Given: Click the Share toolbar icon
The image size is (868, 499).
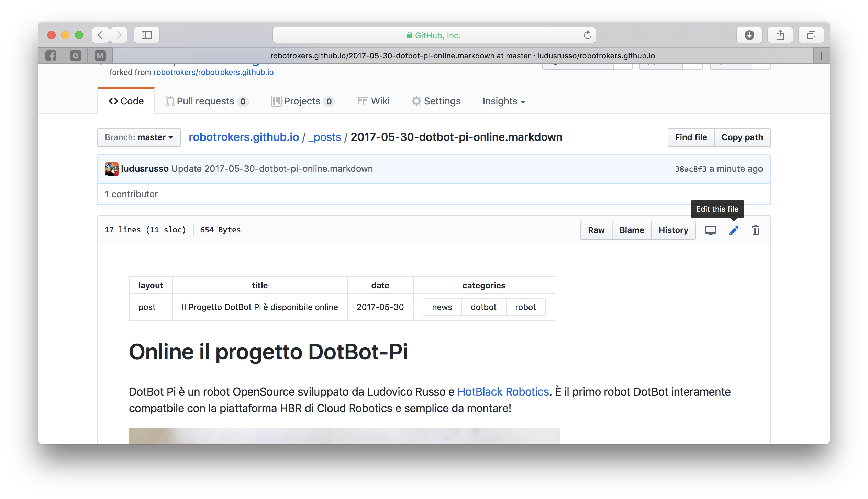Looking at the screenshot, I should point(780,35).
